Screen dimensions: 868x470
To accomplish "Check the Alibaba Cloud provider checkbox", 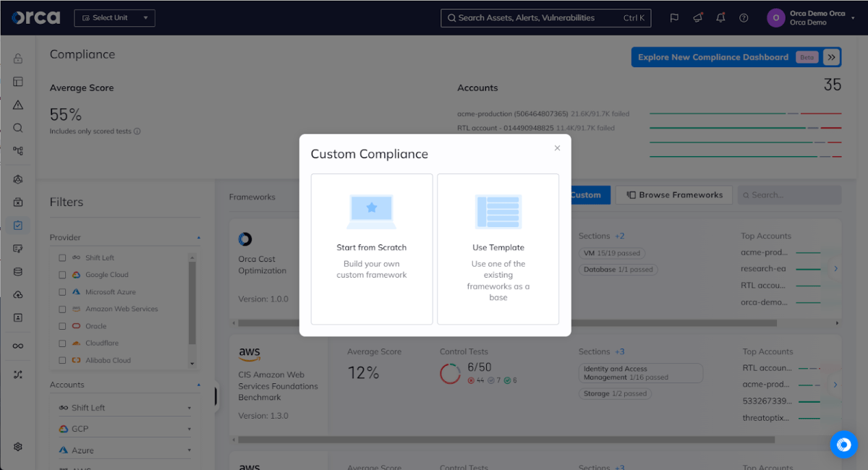I will [x=62, y=360].
